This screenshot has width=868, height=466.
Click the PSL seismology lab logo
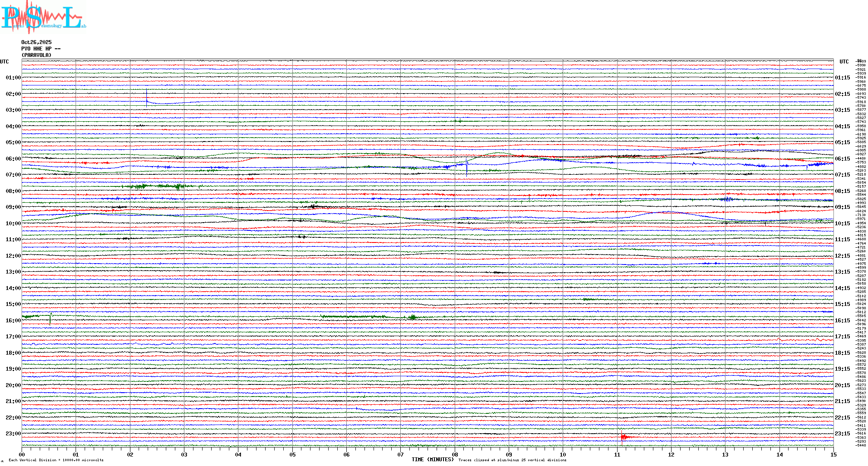click(43, 17)
